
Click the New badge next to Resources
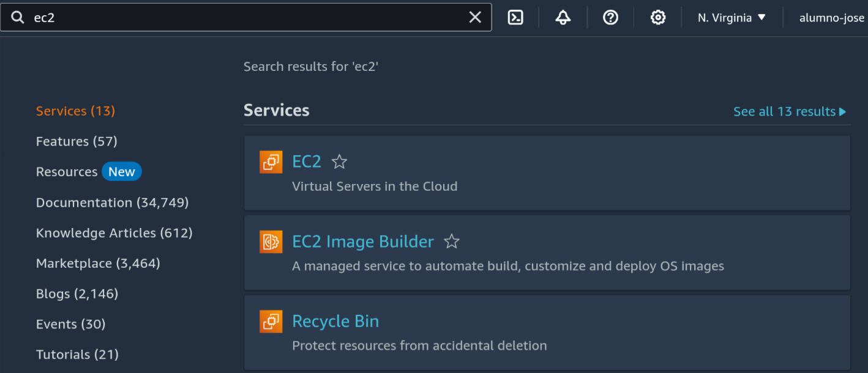121,172
